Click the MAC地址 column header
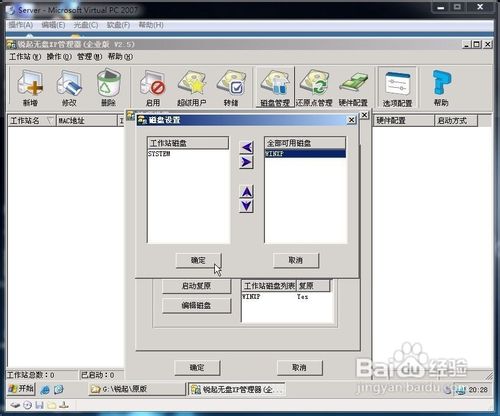Image resolution: width=500 pixels, height=416 pixels. click(87, 121)
